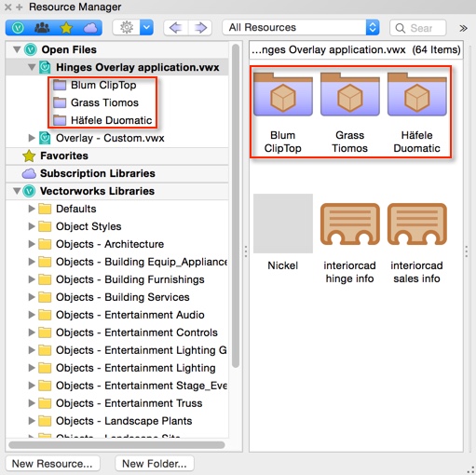476x475 pixels.
Task: Select Objects - Entertainment Truss folder
Action: [129, 403]
